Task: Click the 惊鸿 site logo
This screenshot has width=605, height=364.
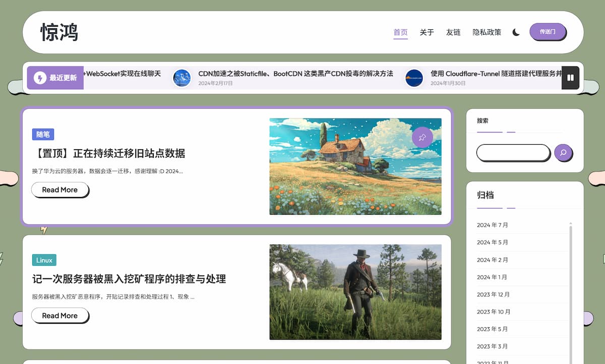Action: coord(59,32)
